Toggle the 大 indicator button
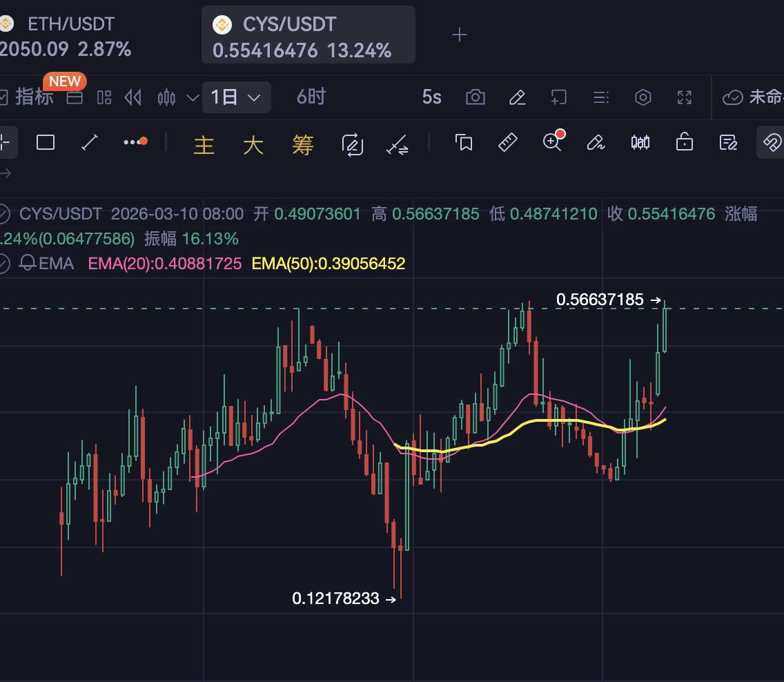 point(253,145)
